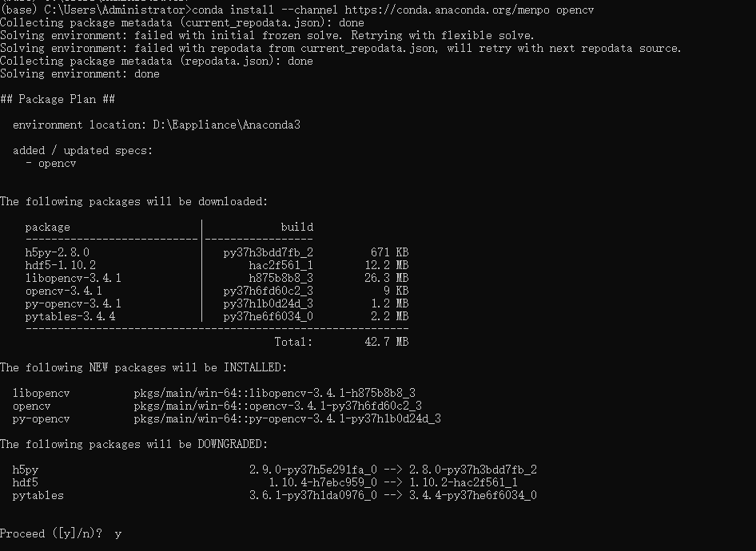756x551 pixels.
Task: Click the hdf5 current version 1.10.4-h7ebc959_0
Action: pos(322,482)
